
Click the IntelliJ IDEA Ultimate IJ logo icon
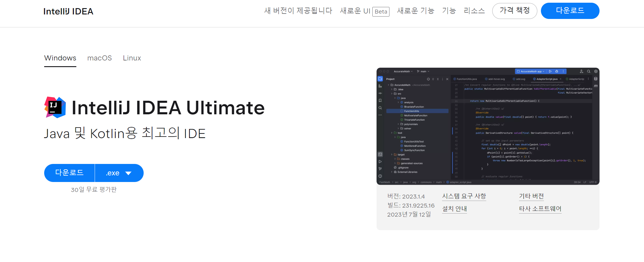pyautogui.click(x=55, y=107)
